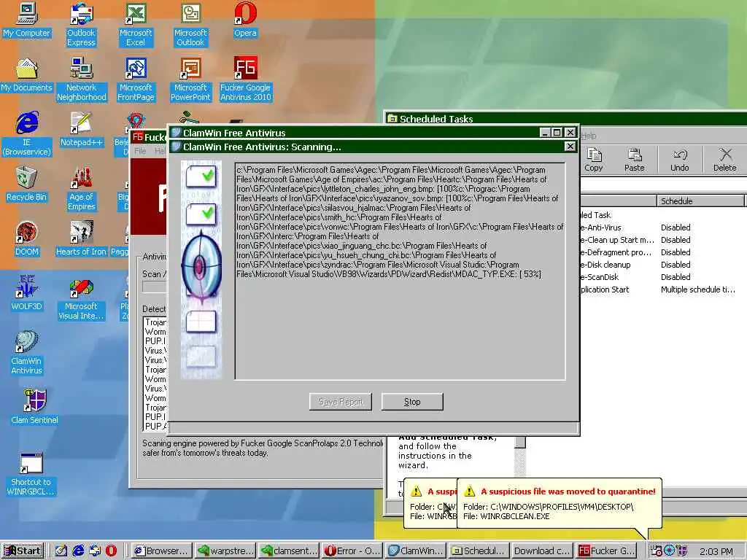
Task: Stop the ClamWin scan
Action: coord(412,402)
